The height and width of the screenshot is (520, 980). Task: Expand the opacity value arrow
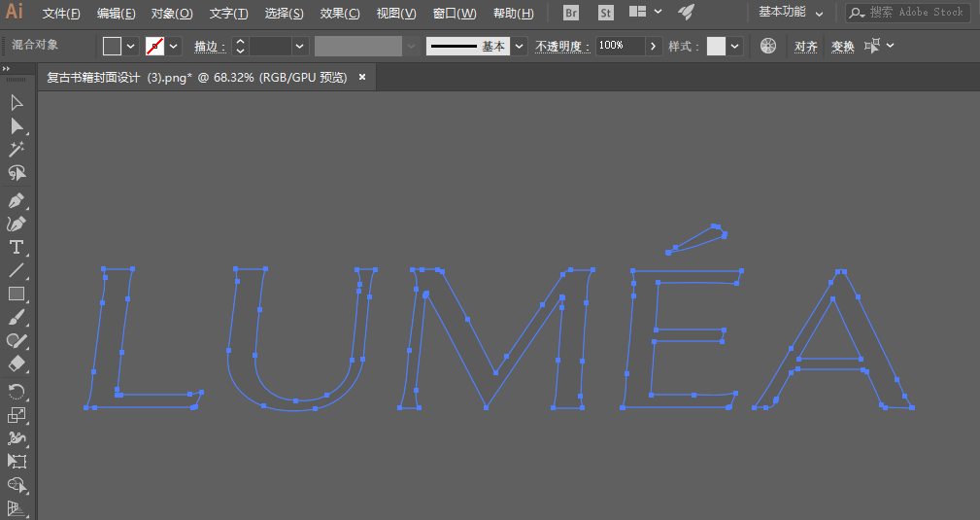pos(653,46)
